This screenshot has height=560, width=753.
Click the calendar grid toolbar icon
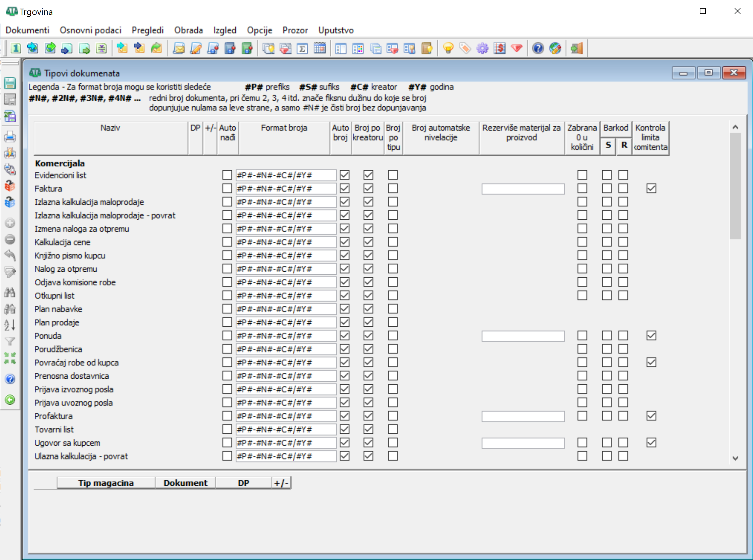pos(319,48)
